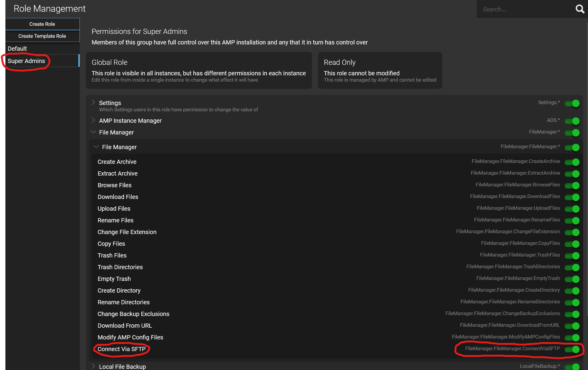The image size is (588, 370).
Task: Focus the Search input field
Action: point(525,9)
